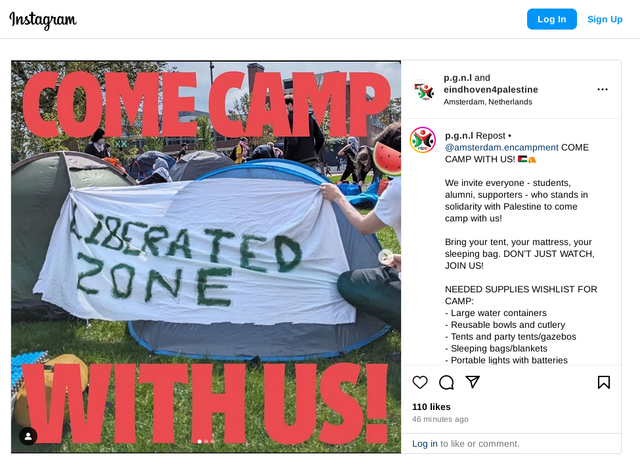Open p.g.n.l profile avatar in header
Viewport: 640px width, 475px height.
click(x=424, y=90)
